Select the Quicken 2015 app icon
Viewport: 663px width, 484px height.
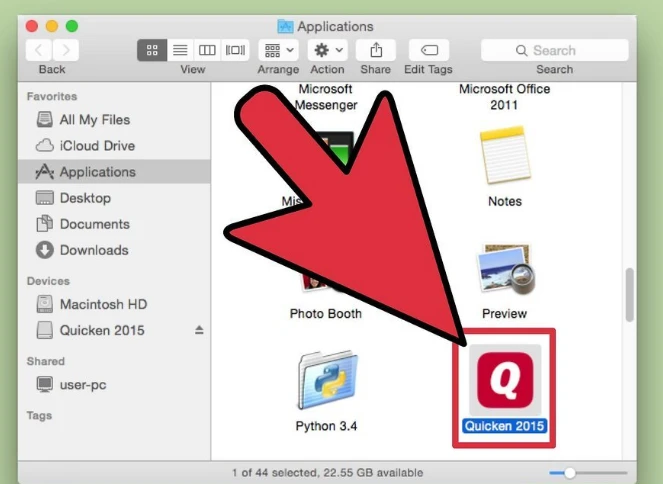[505, 380]
